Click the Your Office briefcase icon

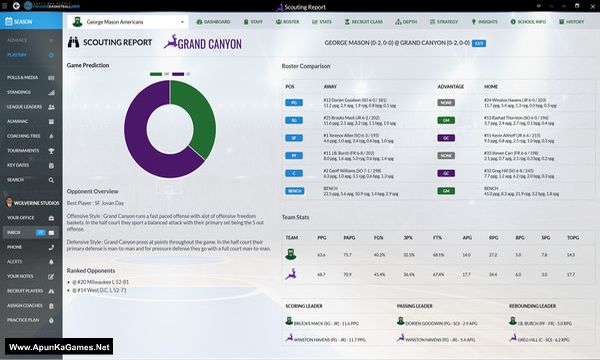pyautogui.click(x=51, y=218)
